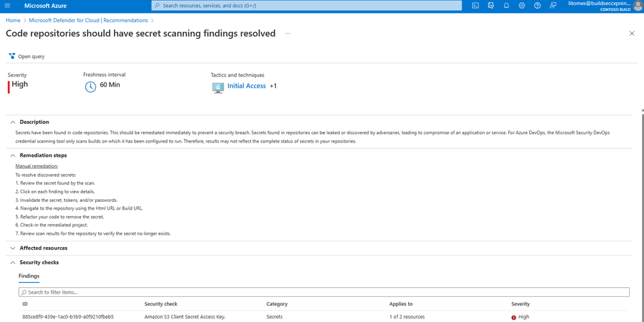The width and height of the screenshot is (644, 322).
Task: Focus the search resources, services, and docs box
Action: point(306,6)
